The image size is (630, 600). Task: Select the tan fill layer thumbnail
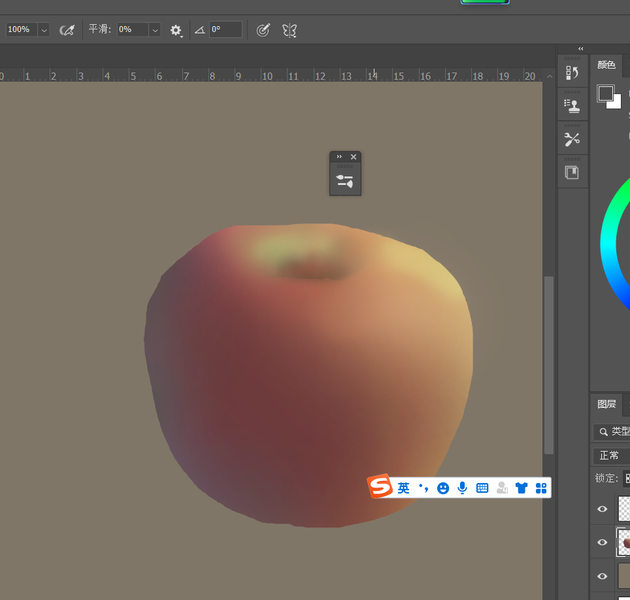click(624, 576)
